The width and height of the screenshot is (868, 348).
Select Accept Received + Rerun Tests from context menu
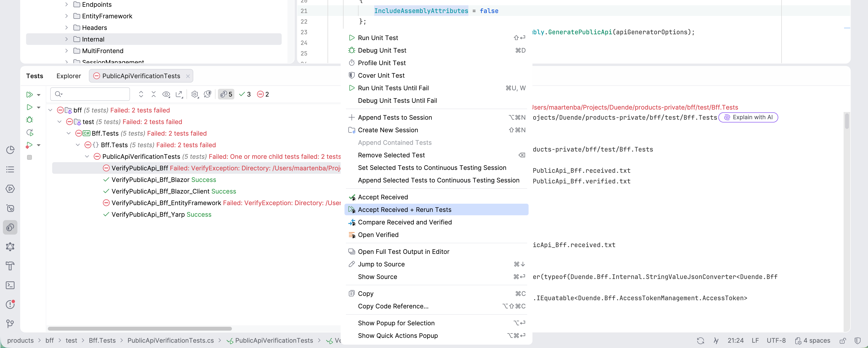[x=404, y=209]
